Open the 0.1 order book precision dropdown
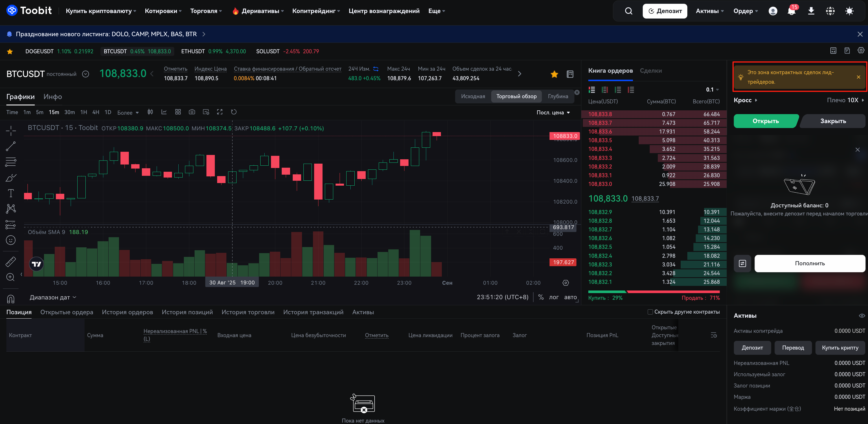 [712, 90]
